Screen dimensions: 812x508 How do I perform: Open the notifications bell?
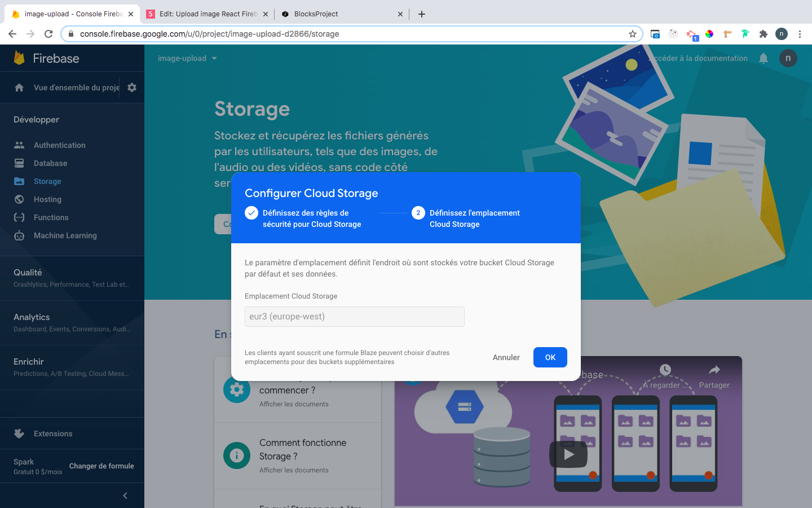click(764, 58)
